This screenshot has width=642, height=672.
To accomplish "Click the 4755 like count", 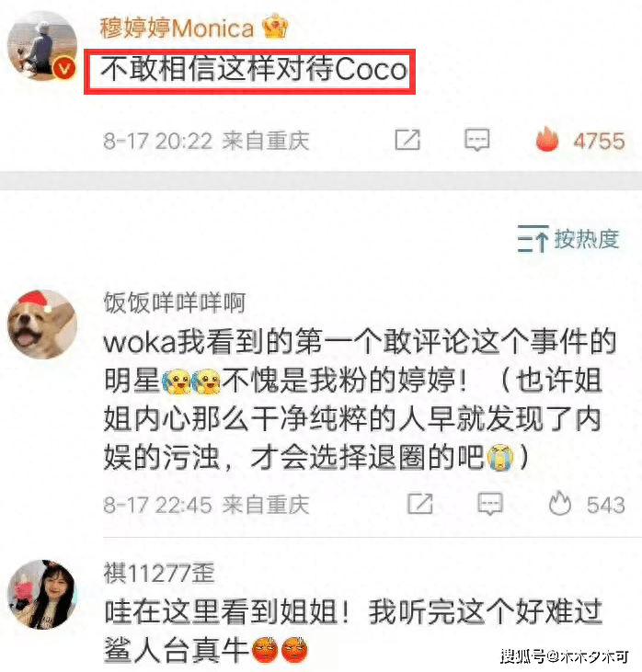I will (x=599, y=141).
